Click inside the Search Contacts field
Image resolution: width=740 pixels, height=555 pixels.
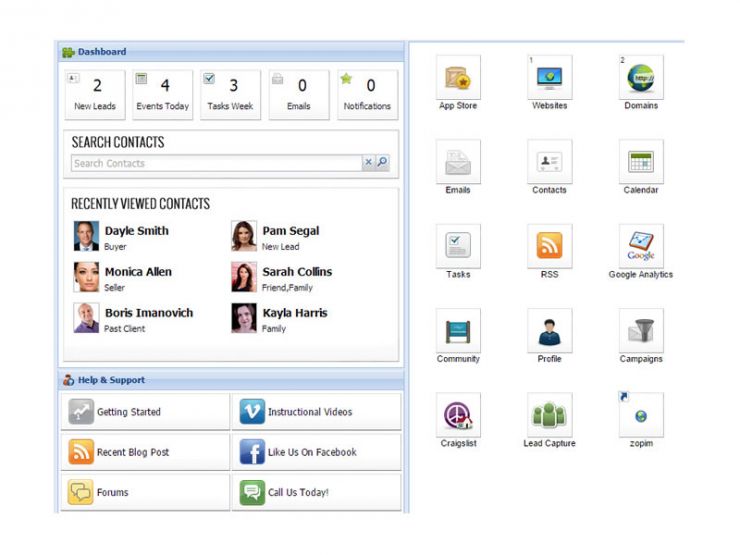(215, 163)
